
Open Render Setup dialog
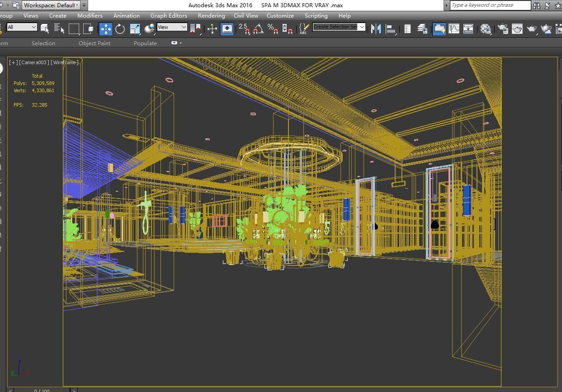coord(502,28)
